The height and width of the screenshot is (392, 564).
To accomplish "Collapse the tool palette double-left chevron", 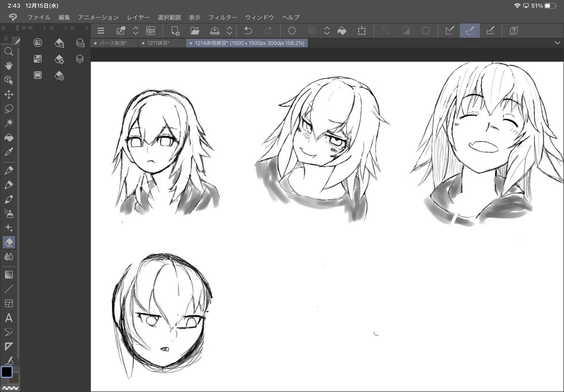I will click(x=4, y=28).
